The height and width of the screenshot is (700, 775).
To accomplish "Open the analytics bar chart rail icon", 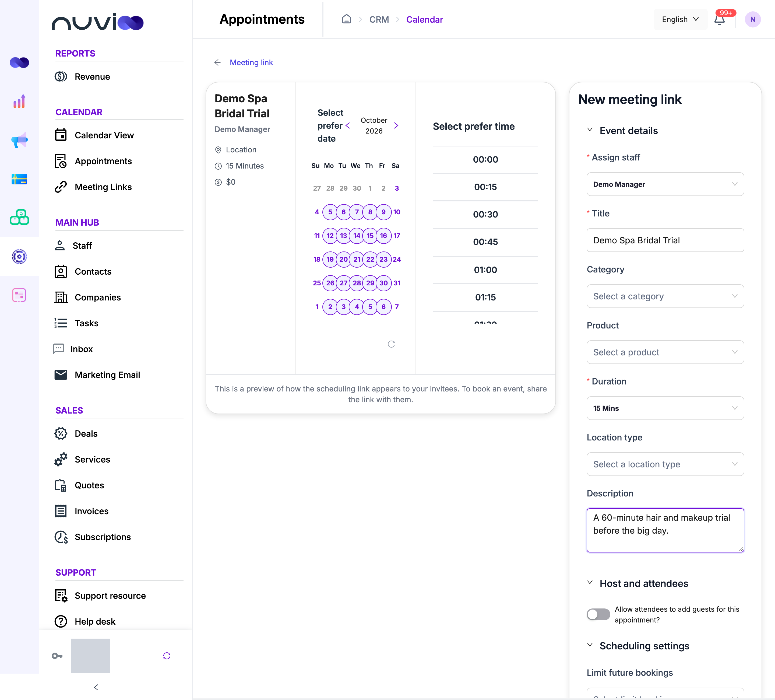I will coord(19,101).
